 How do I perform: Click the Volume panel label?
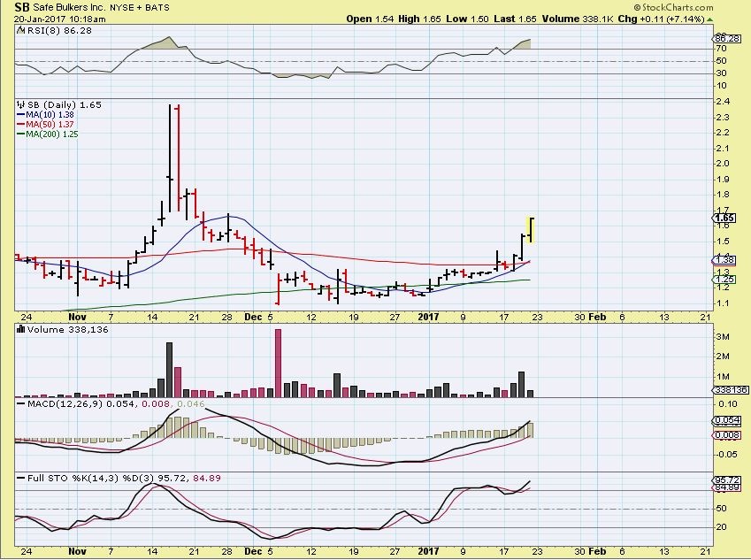pos(50,330)
